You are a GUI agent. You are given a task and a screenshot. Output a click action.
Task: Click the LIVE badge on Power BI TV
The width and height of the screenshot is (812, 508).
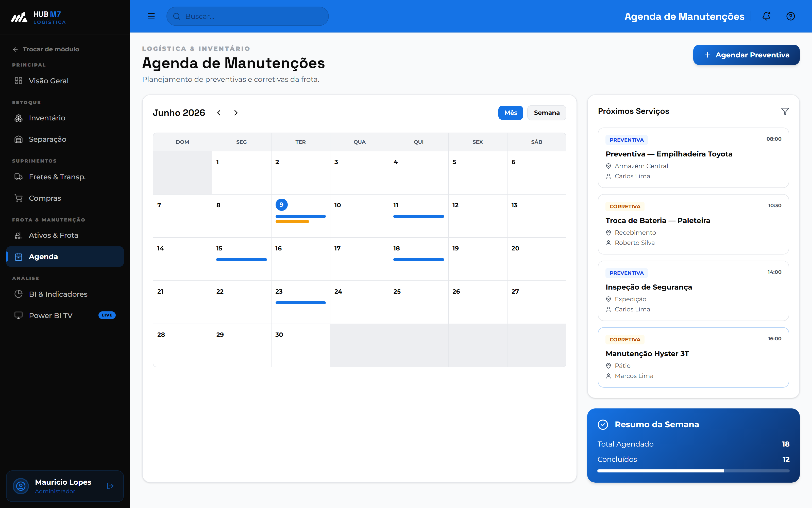point(107,315)
